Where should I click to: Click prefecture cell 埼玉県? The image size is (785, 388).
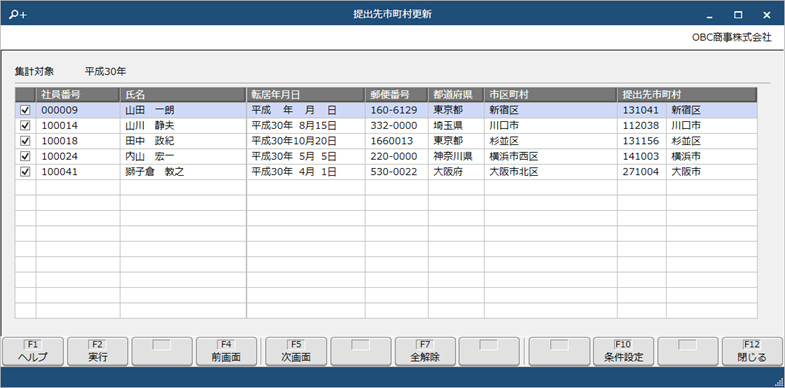(456, 126)
